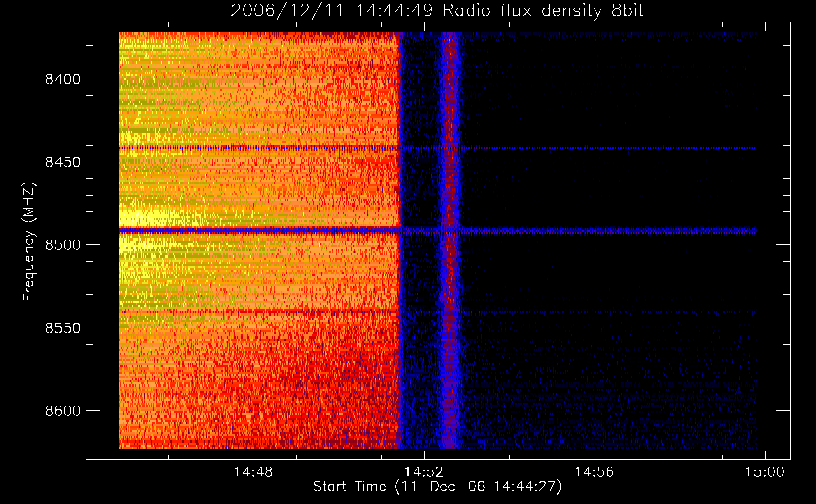Click the "Frequency (MHZ)" axis title

[29, 242]
